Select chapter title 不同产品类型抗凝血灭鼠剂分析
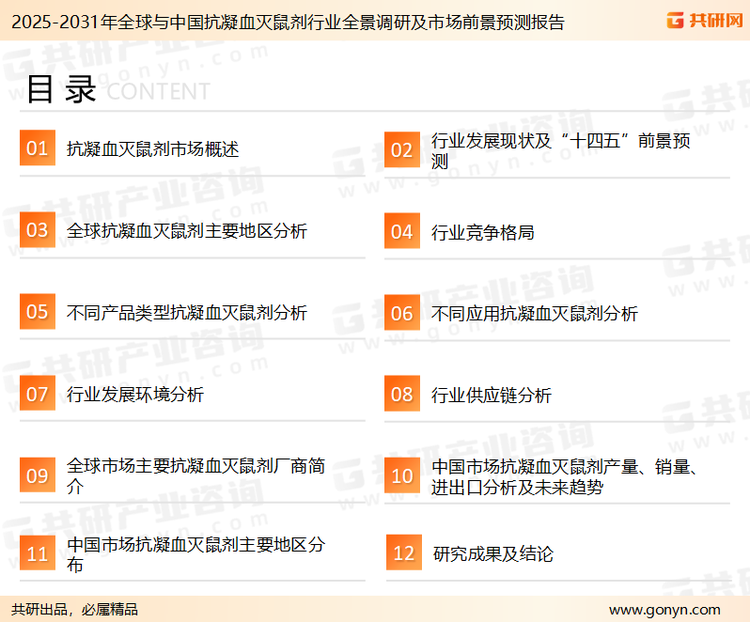750x622 pixels. coord(187,312)
